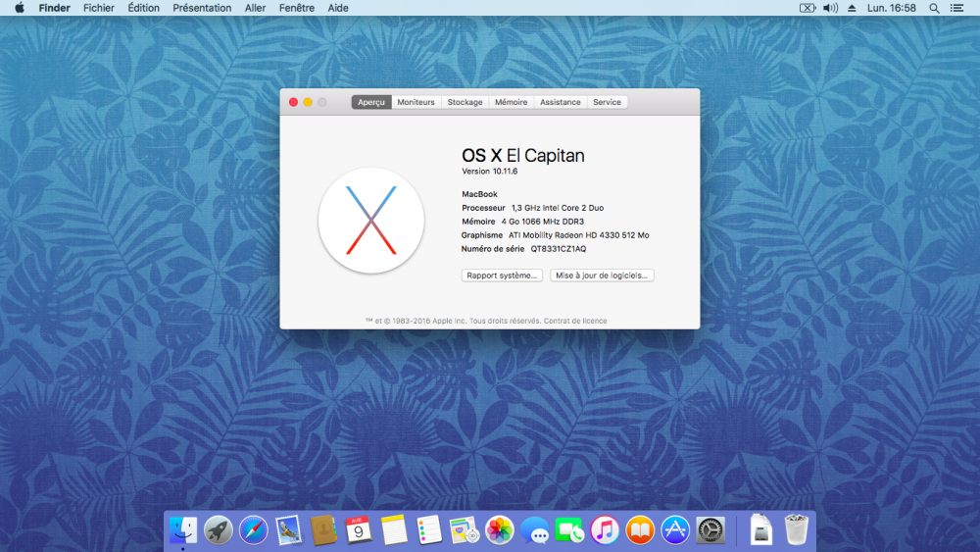Open Reminders list icon in Dock
The width and height of the screenshot is (980, 552).
pyautogui.click(x=429, y=530)
